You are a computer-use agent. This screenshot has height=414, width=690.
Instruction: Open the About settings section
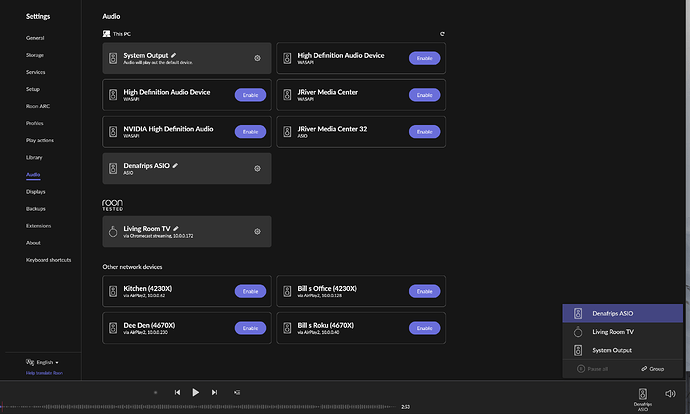33,243
